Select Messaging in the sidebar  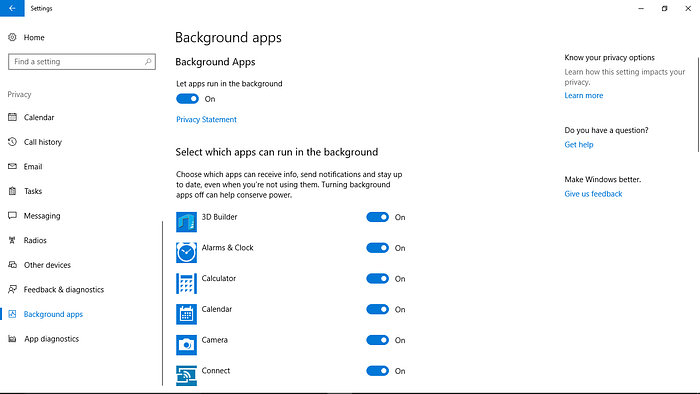[x=42, y=216]
